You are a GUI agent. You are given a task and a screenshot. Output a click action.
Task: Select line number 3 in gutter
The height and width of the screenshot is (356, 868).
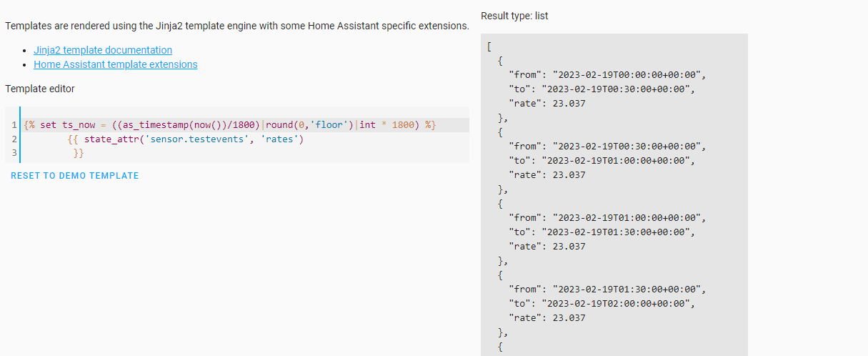14,153
